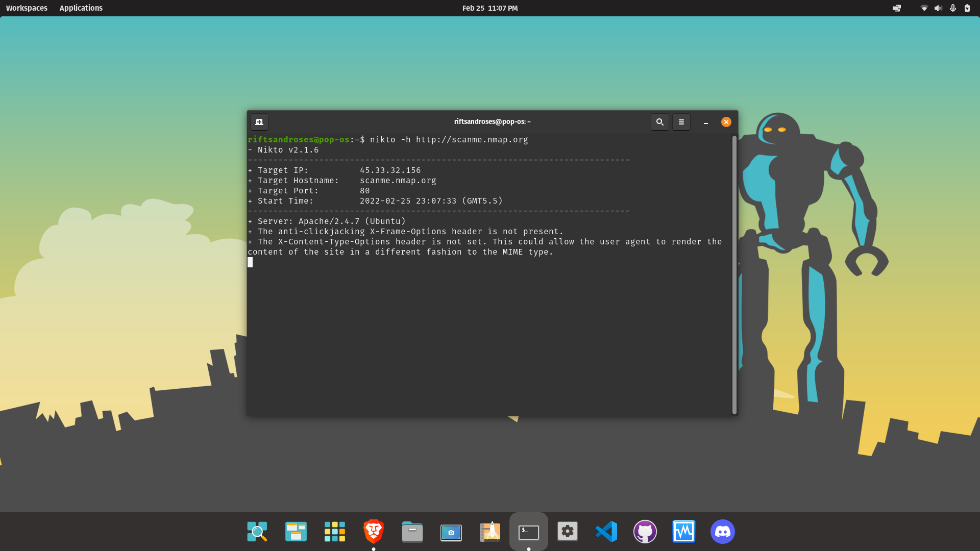
Task: Open workspaces dock icon
Action: [x=296, y=532]
